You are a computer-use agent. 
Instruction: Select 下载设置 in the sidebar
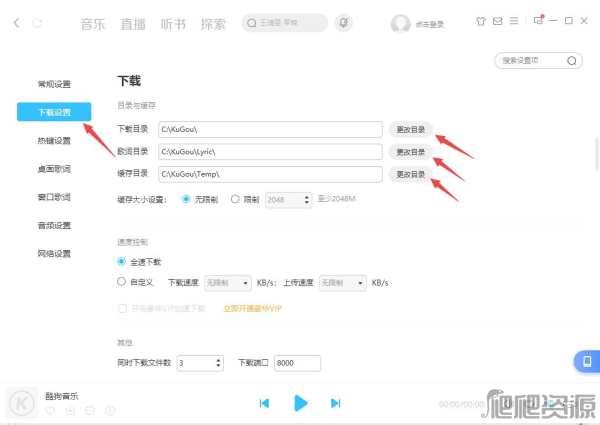pyautogui.click(x=54, y=112)
